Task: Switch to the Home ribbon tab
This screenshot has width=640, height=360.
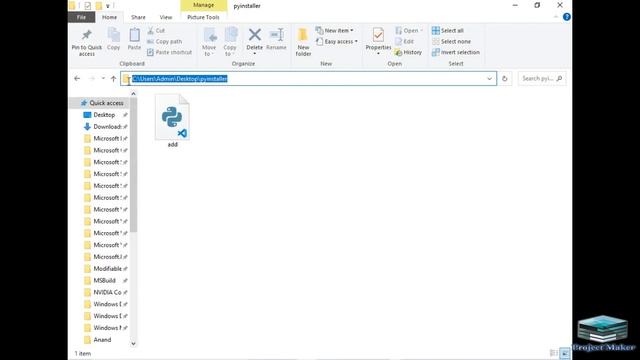Action: click(109, 17)
